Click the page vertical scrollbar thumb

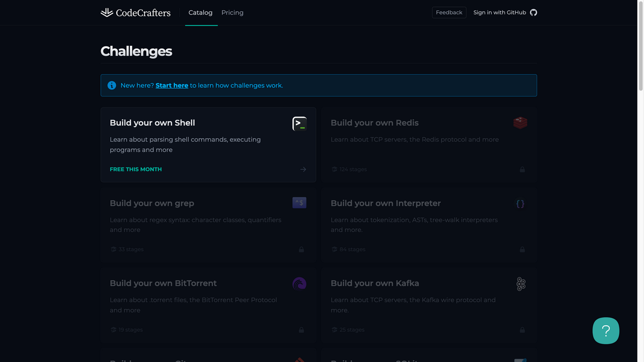click(640, 46)
